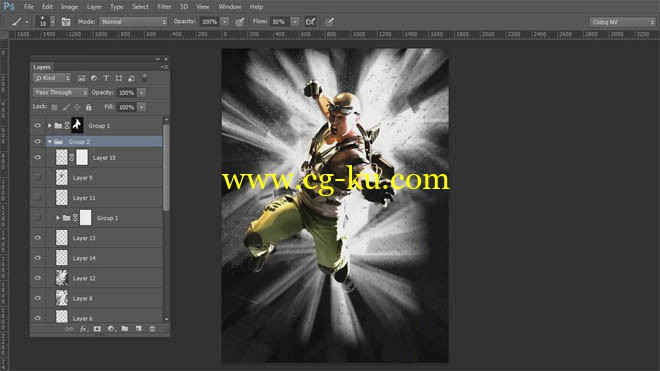Viewport: 660px width, 371px height.
Task: Click the Flow 50% field
Action: pyautogui.click(x=280, y=22)
